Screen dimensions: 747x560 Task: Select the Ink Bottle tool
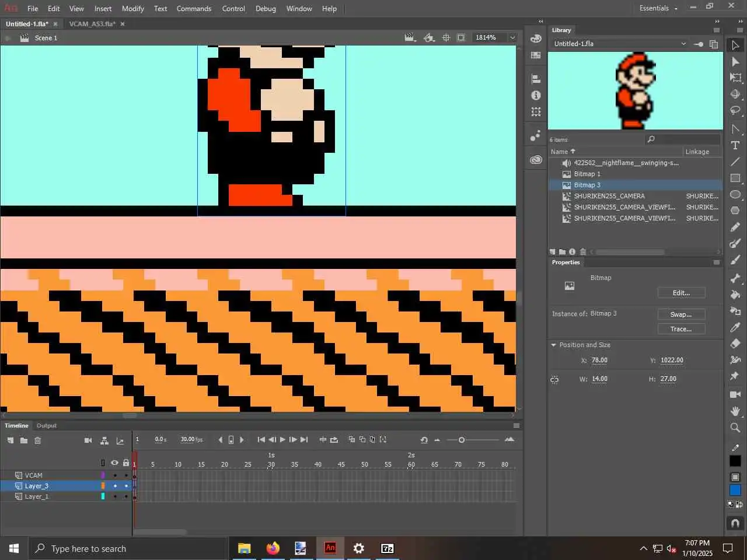pos(735,311)
